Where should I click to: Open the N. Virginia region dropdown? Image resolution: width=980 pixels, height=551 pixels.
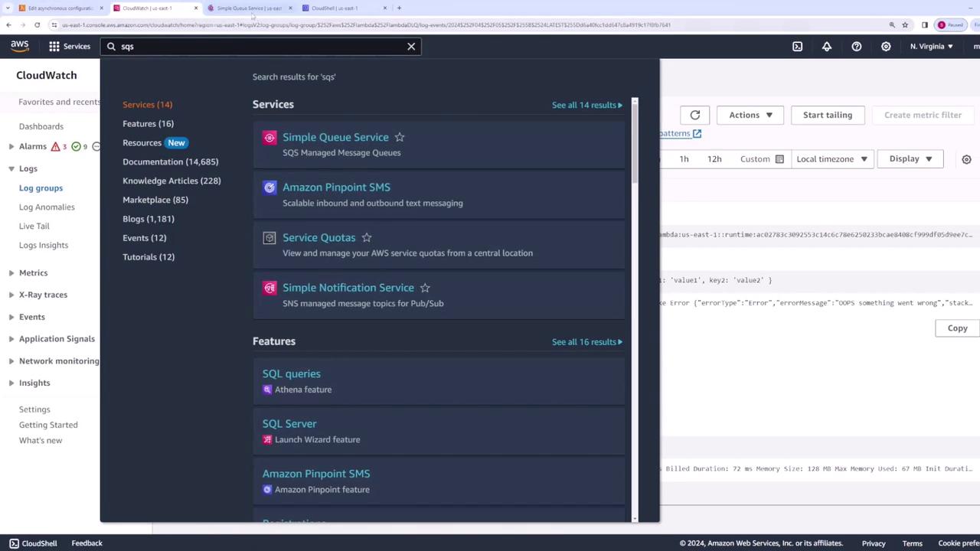pos(932,47)
